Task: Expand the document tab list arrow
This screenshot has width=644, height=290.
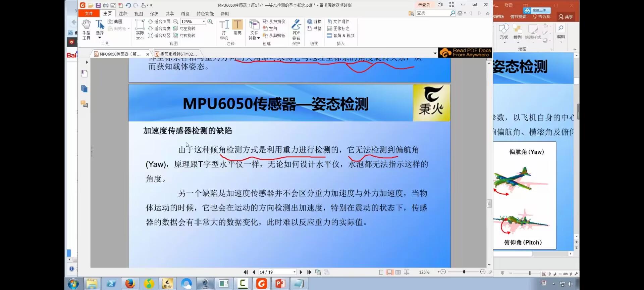Action: coord(435,53)
